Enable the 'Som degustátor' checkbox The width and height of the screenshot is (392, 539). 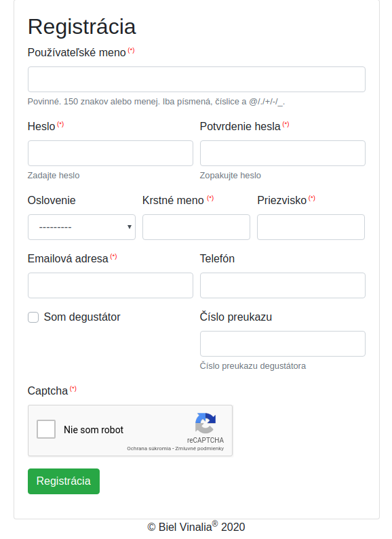coord(33,317)
